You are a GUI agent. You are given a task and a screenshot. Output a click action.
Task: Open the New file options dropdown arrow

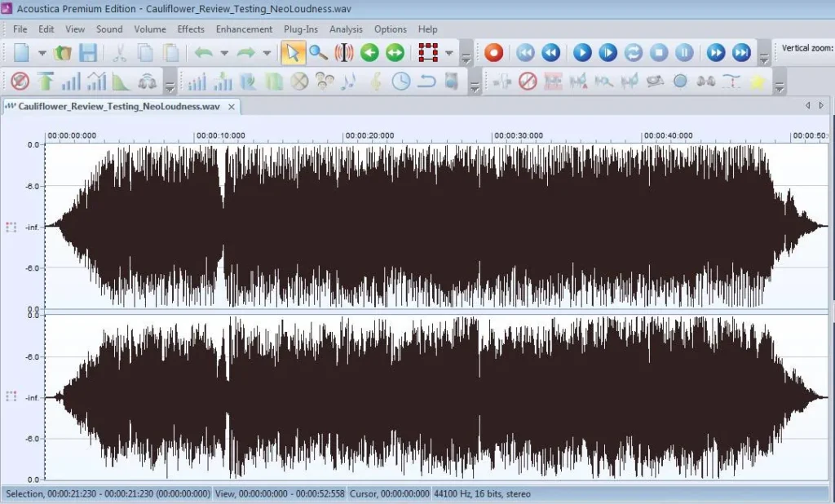[x=42, y=53]
